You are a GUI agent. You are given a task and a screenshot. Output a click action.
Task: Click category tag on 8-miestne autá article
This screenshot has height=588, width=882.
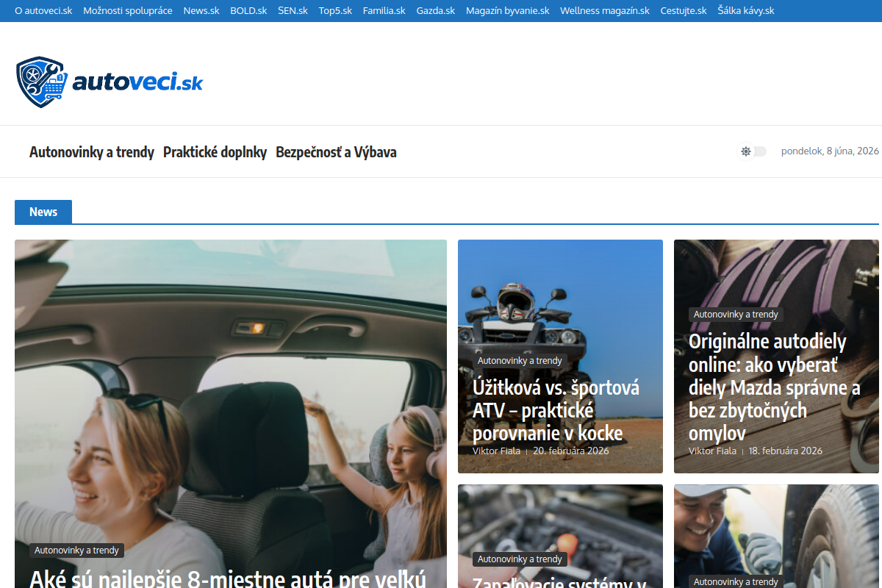pyautogui.click(x=76, y=551)
